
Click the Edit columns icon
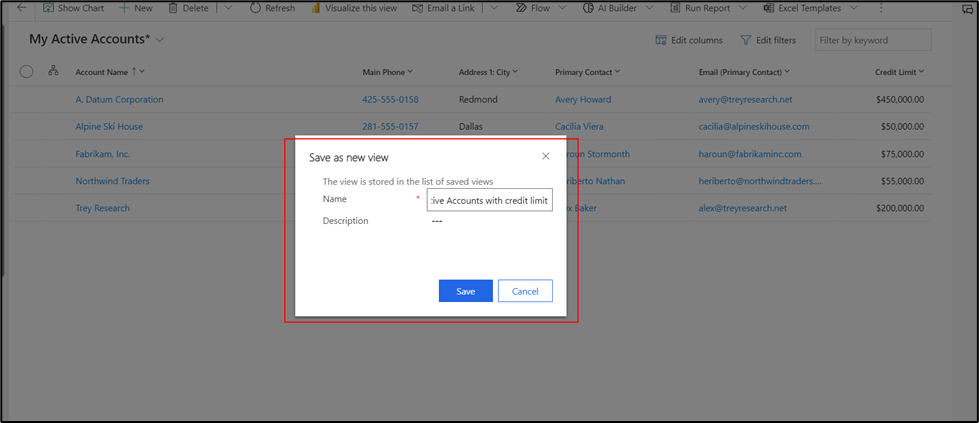661,40
